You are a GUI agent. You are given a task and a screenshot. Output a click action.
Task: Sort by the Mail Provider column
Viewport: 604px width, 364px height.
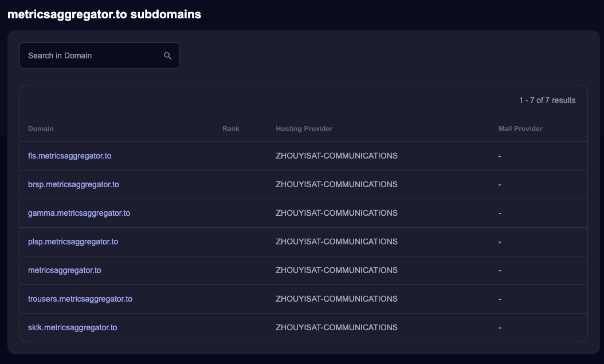click(520, 129)
